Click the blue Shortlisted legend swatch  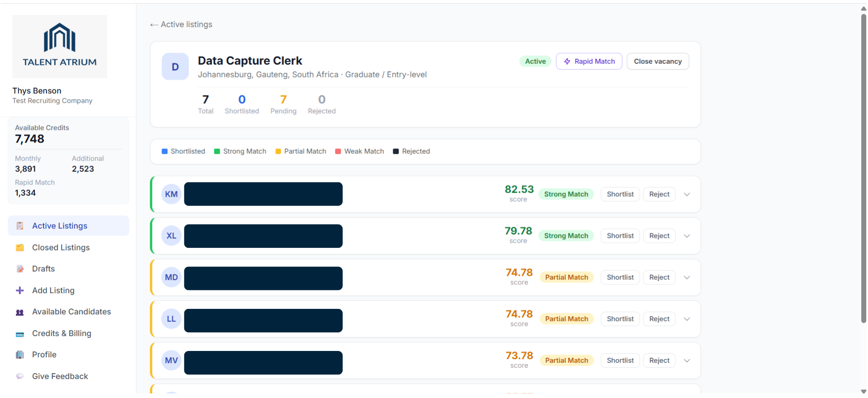click(165, 152)
